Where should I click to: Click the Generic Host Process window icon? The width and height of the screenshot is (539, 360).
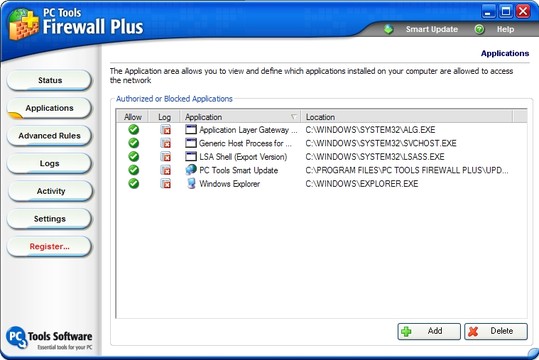tap(191, 143)
